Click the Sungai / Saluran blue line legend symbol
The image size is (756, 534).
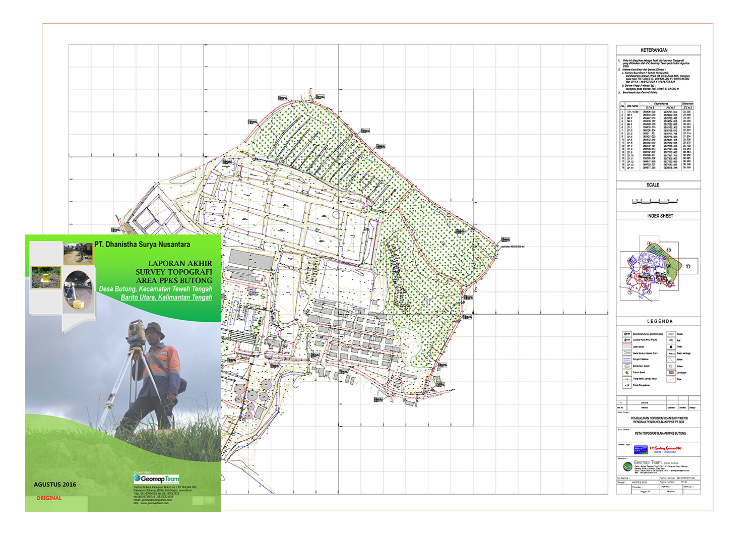(627, 360)
